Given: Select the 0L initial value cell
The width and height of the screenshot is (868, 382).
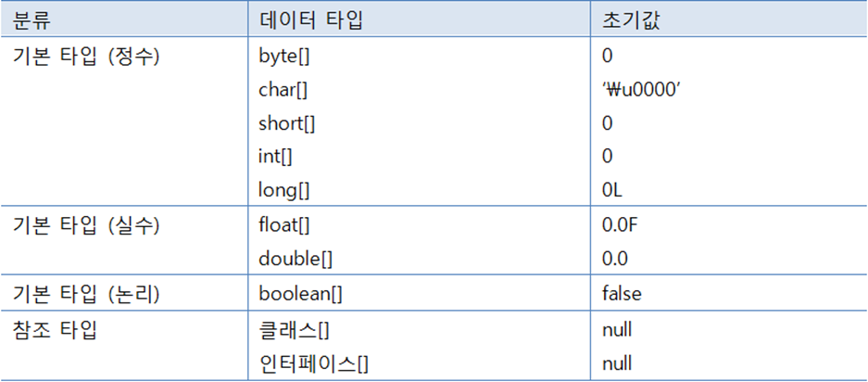Looking at the screenshot, I should pos(611,190).
